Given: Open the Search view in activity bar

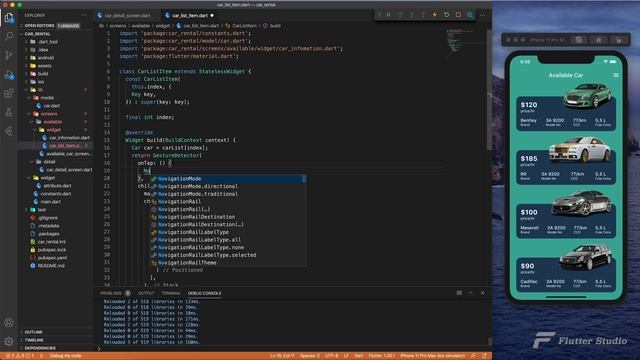Looking at the screenshot, I should 9,36.
